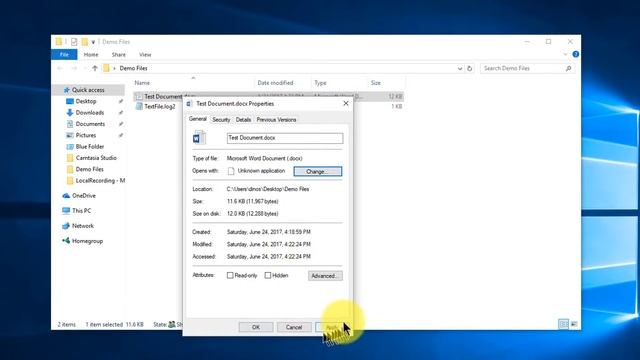Switch to the Security tab in Properties
The width and height of the screenshot is (640, 360).
click(221, 120)
